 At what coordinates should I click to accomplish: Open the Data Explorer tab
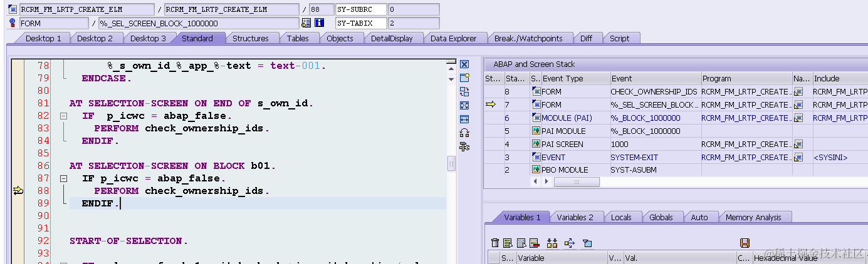pos(454,38)
